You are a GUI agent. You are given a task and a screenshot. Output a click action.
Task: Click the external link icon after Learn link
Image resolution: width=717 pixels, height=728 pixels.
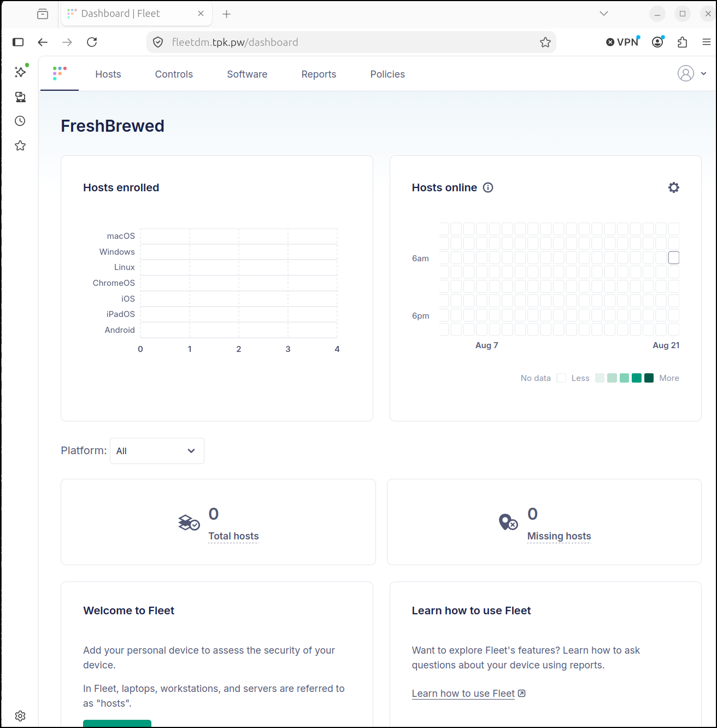tap(522, 693)
